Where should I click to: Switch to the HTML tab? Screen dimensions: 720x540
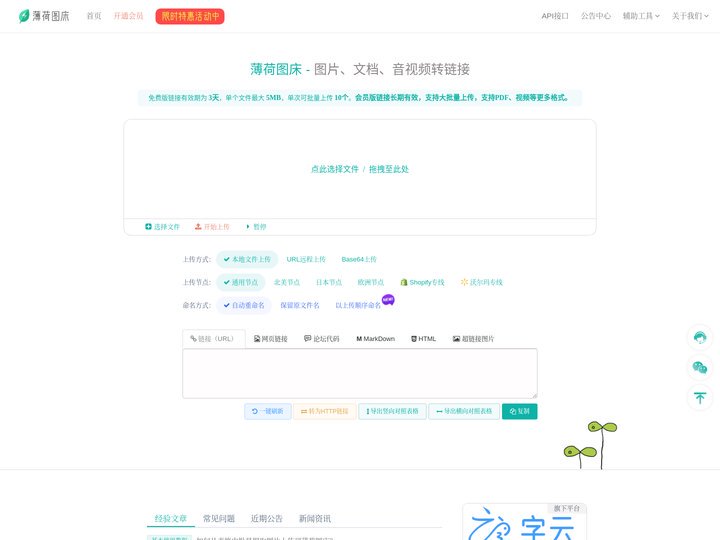click(x=423, y=339)
